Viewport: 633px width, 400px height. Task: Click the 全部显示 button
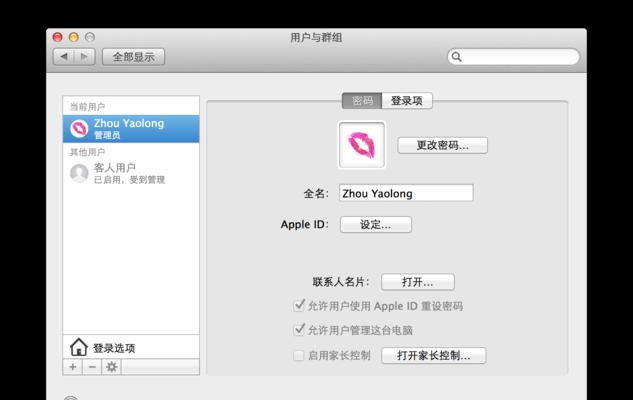134,57
